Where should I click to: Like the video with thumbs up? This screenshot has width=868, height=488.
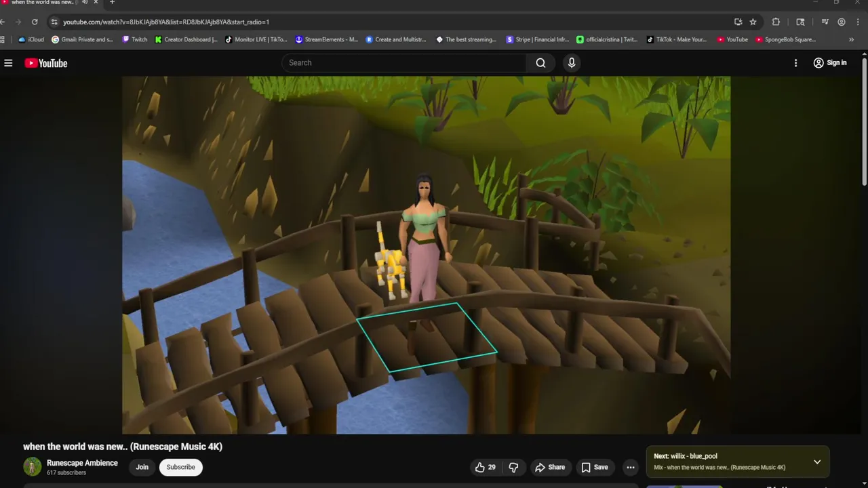485,467
